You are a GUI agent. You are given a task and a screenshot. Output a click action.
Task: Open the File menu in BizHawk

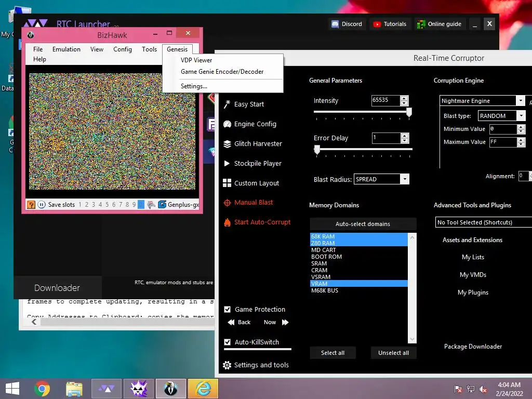[38, 49]
